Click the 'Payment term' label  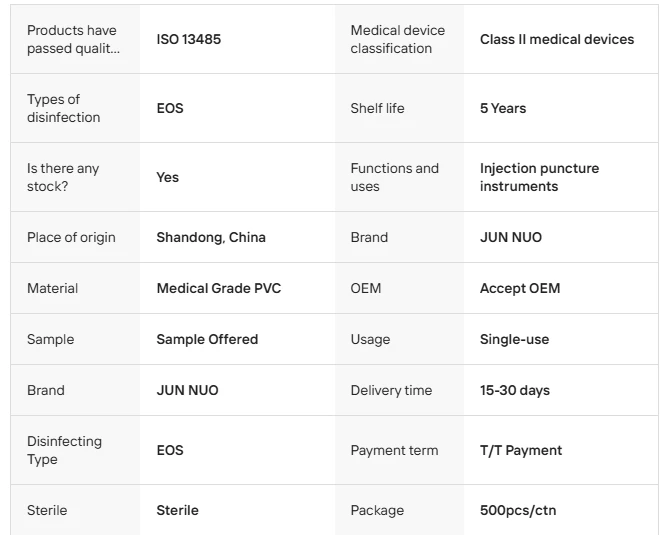(x=394, y=450)
